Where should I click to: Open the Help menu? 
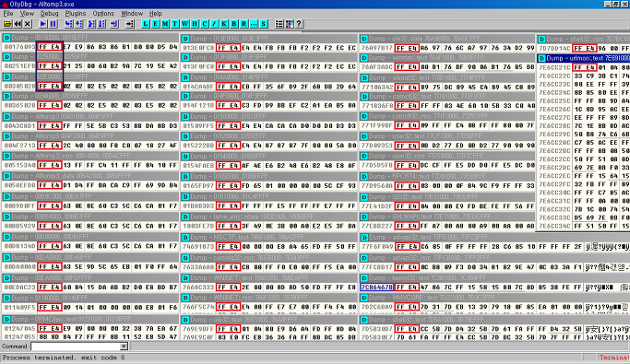pos(156,13)
